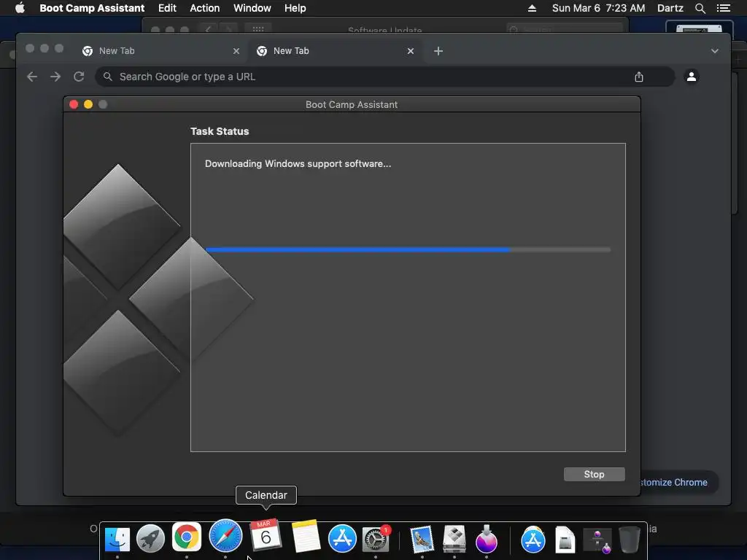
Task: Open the Dartz user menu
Action: [x=670, y=8]
